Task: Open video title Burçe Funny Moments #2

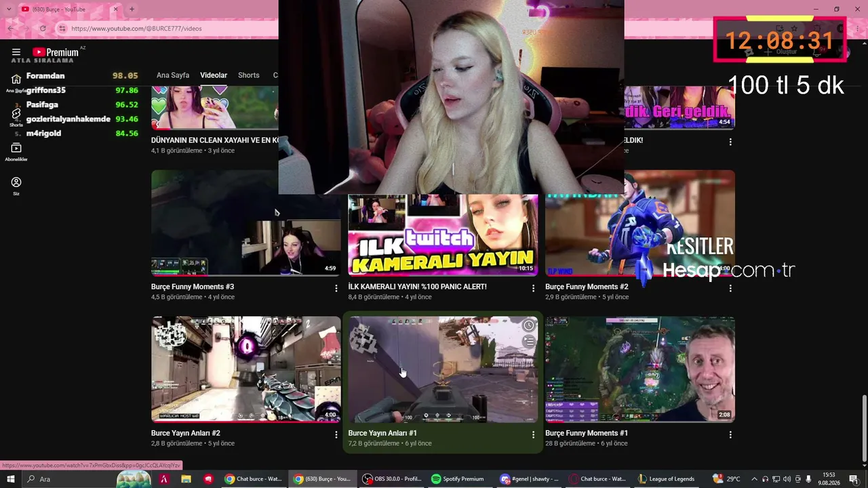Action: click(587, 287)
